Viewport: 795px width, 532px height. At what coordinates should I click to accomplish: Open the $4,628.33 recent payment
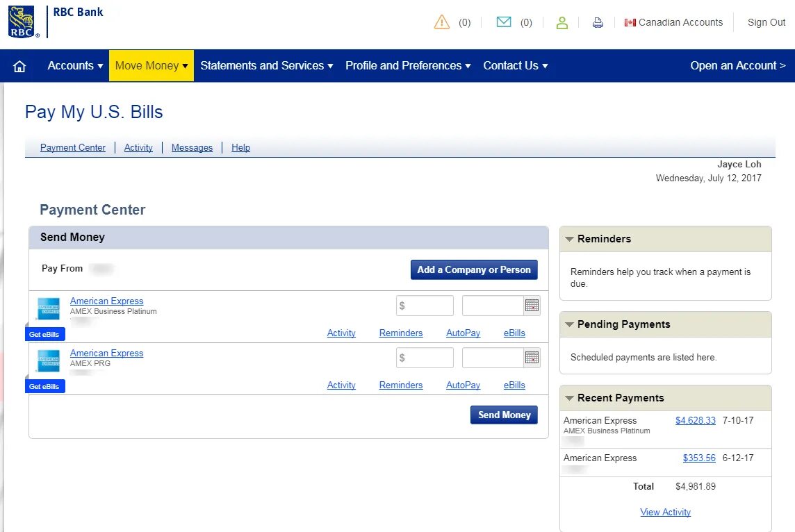pos(695,421)
